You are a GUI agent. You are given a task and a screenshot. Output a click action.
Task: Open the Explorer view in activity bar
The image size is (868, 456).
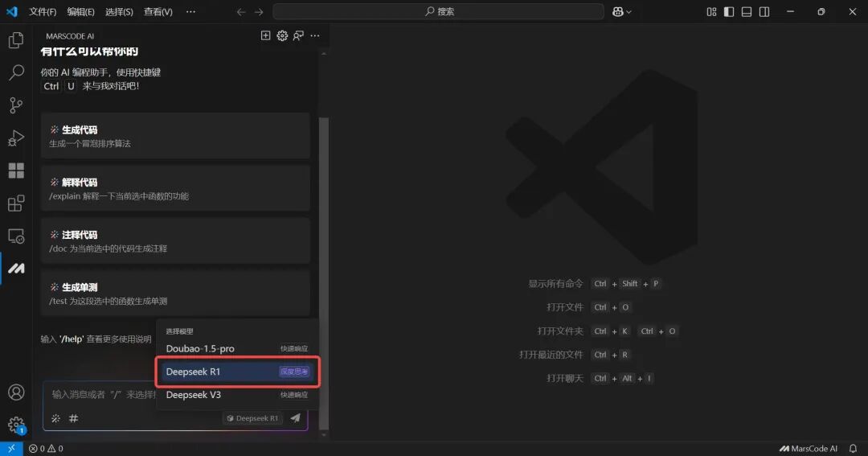click(x=16, y=40)
